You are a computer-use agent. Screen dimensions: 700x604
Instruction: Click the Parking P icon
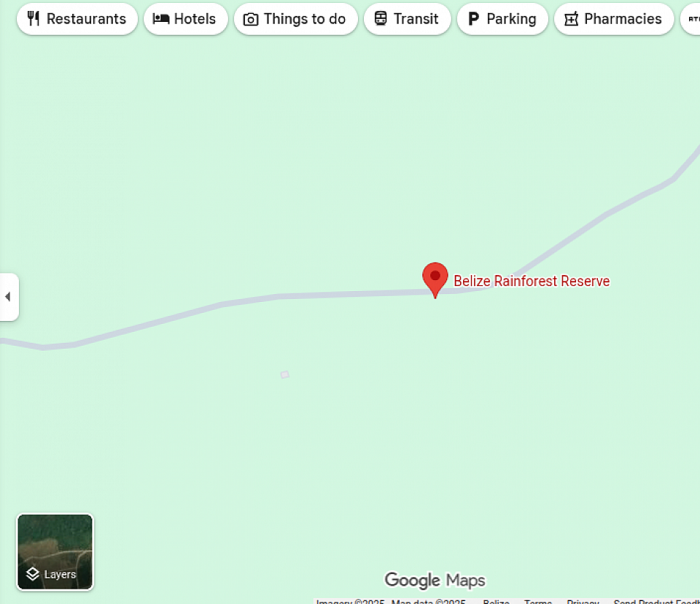tap(473, 19)
